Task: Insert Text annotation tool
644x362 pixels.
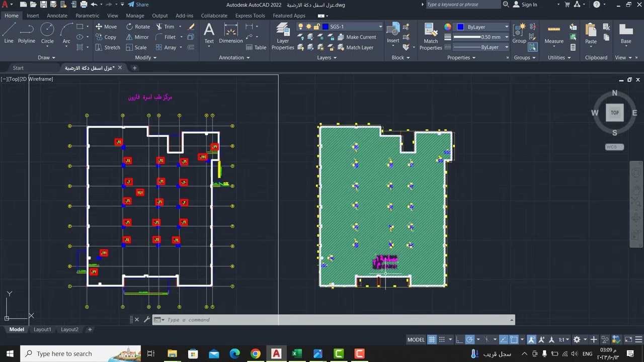Action: pyautogui.click(x=209, y=33)
